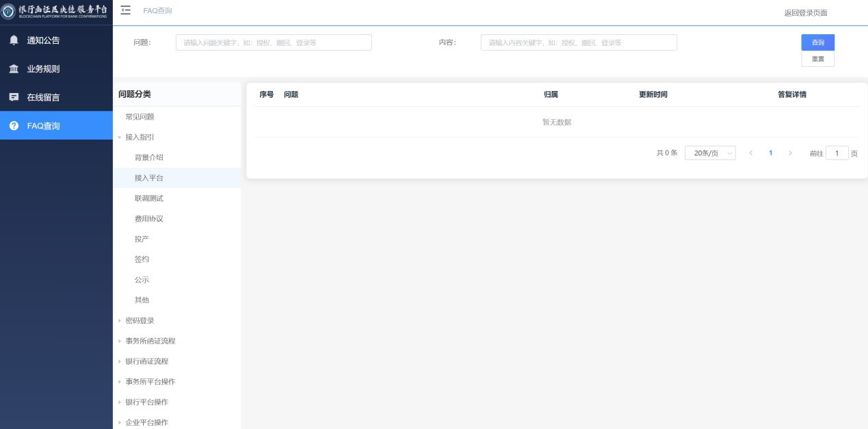Collapse the 接入指引 category
The width and height of the screenshot is (868, 429).
coord(120,138)
